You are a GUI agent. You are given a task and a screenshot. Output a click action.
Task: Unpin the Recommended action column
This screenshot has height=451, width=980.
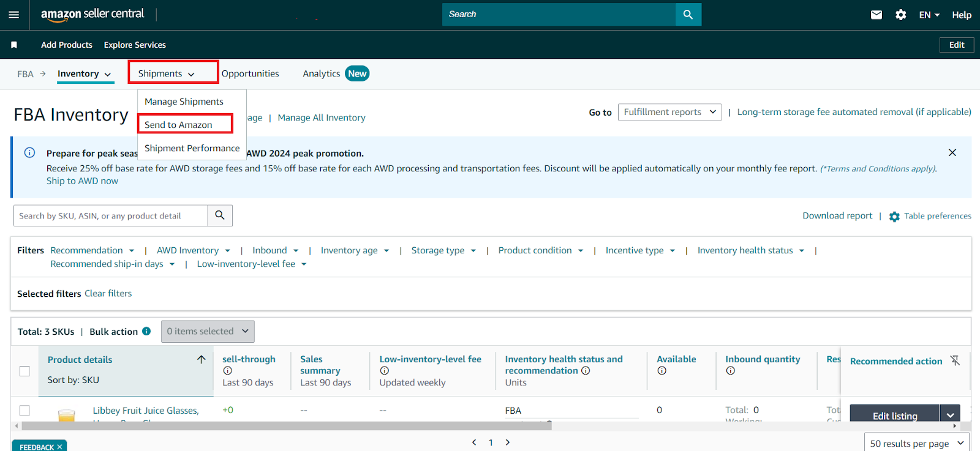click(x=955, y=360)
